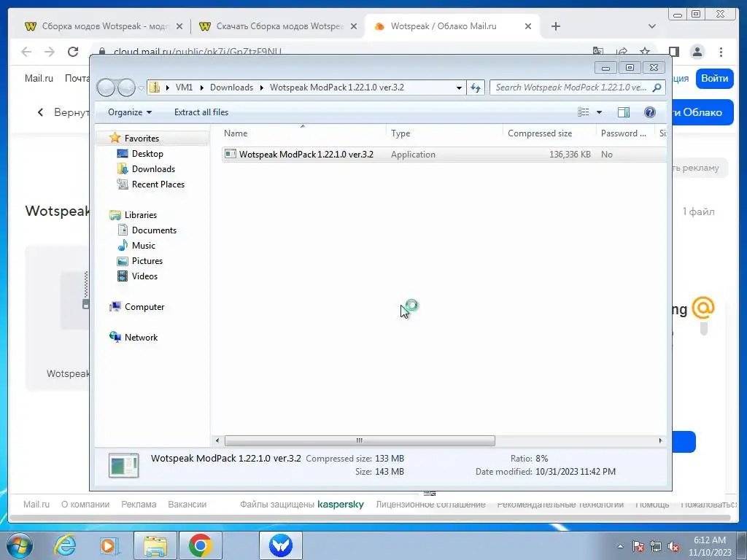Select VM1 in the address breadcrumb
Image resolution: width=747 pixels, height=560 pixels.
pos(184,87)
